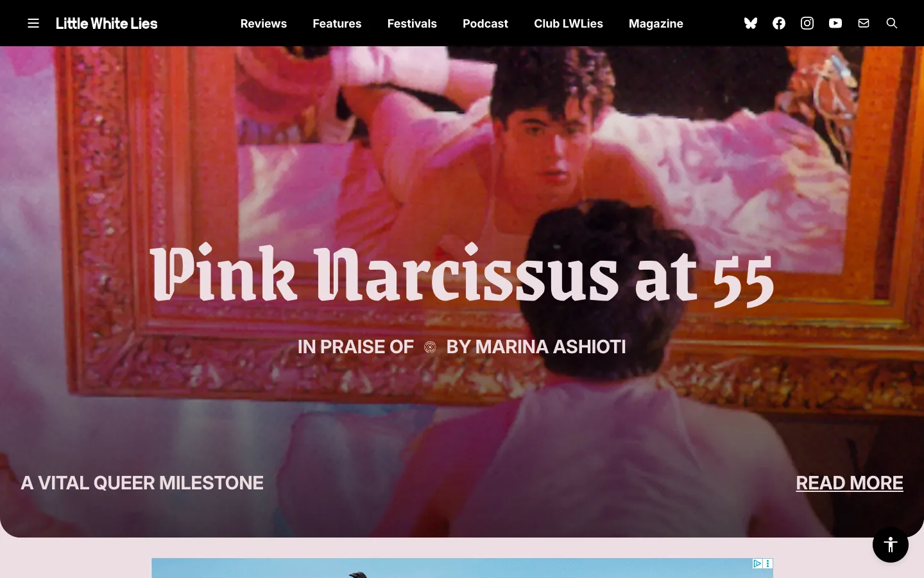
Task: Open the search magnifier icon
Action: point(892,23)
